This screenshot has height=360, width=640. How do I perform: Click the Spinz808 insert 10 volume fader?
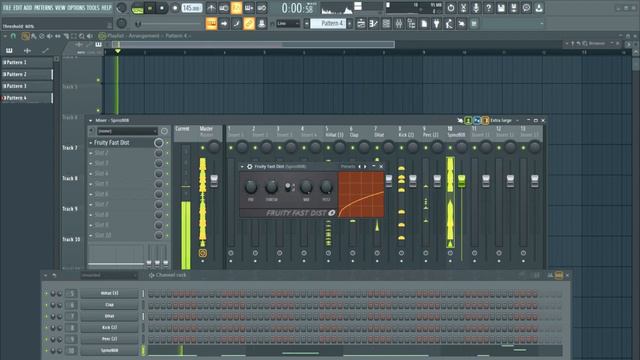(x=462, y=180)
